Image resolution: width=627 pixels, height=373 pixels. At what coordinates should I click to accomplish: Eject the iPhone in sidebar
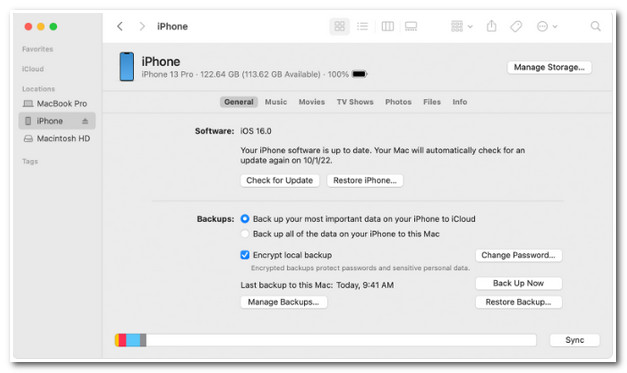85,121
